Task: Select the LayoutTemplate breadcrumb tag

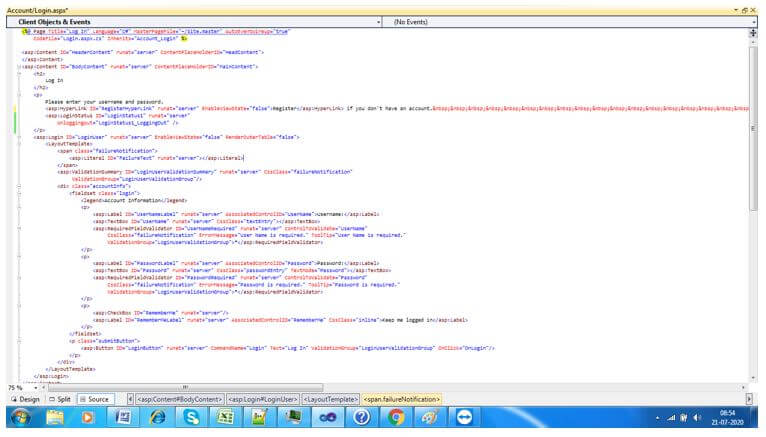Action: [x=329, y=399]
